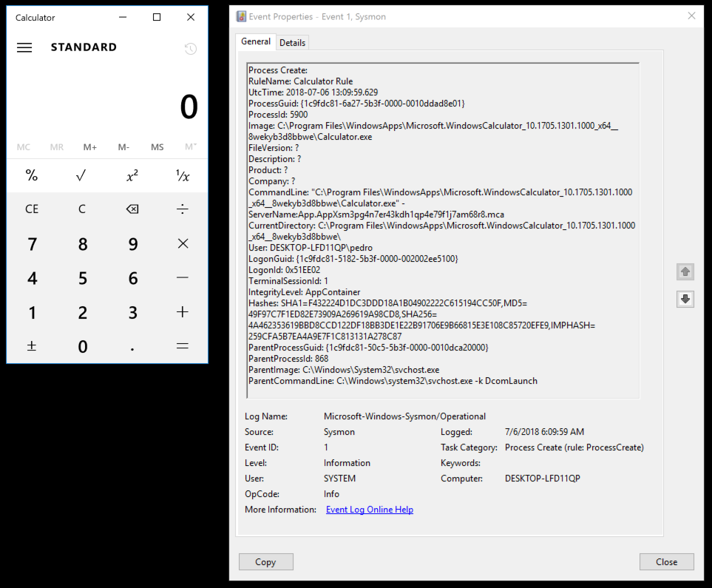The height and width of the screenshot is (588, 712).
Task: Click the STANDARD mode heading
Action: pyautogui.click(x=84, y=47)
